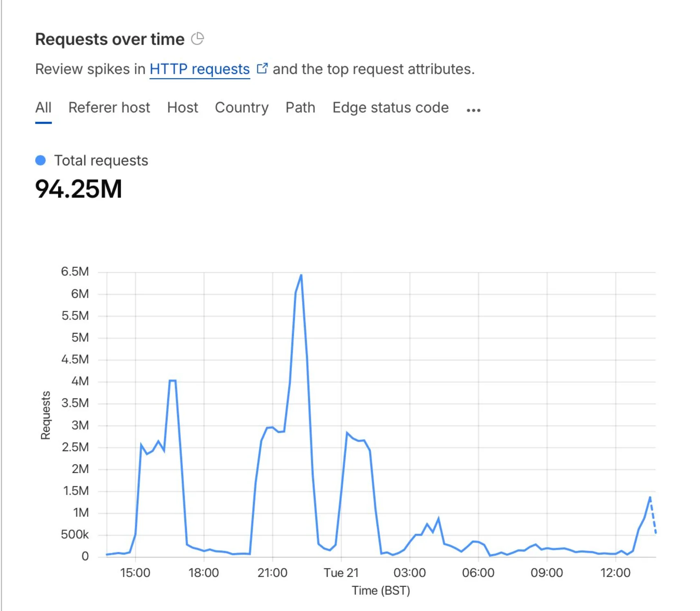Click the 06:00 x-axis label
The image size is (700, 611).
click(x=478, y=573)
